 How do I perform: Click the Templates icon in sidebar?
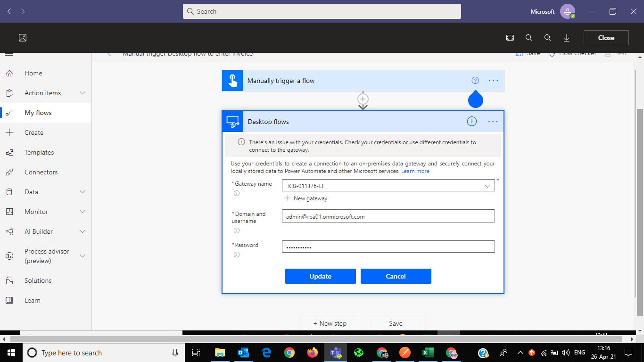point(9,152)
